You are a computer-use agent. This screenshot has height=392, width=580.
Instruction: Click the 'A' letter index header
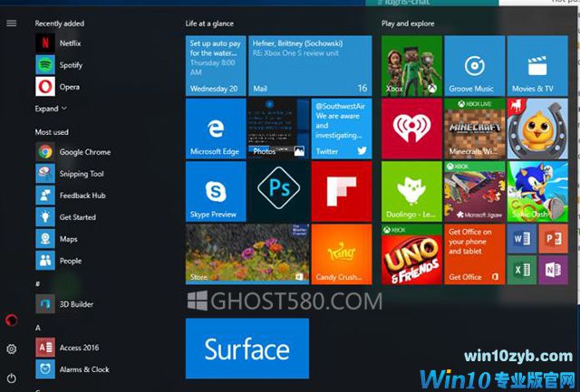[38, 328]
